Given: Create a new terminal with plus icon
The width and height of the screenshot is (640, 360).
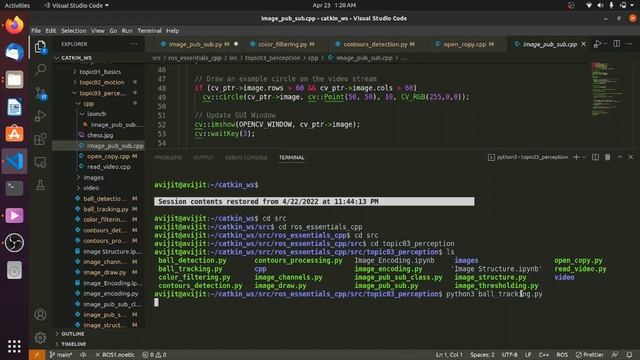Looking at the screenshot, I should [x=576, y=157].
